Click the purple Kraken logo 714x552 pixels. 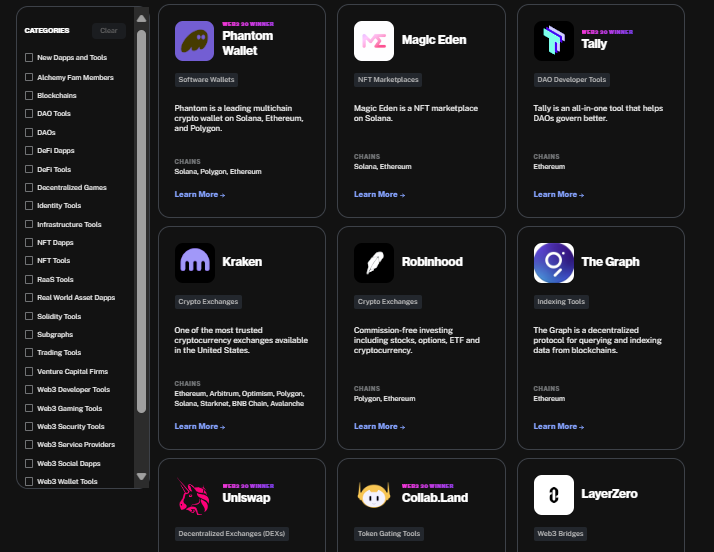coord(195,263)
